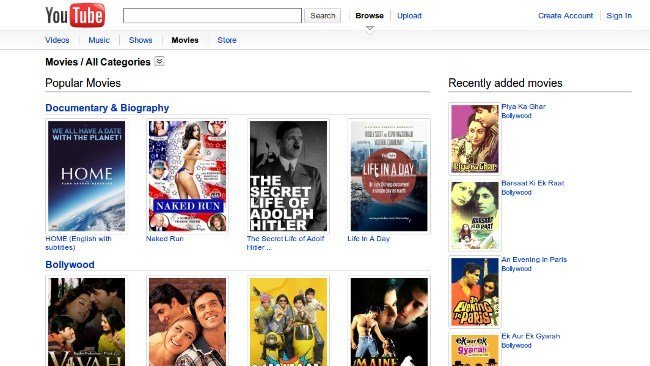Open Barsaat Ki Ek Raat thumbnail

pyautogui.click(x=475, y=216)
